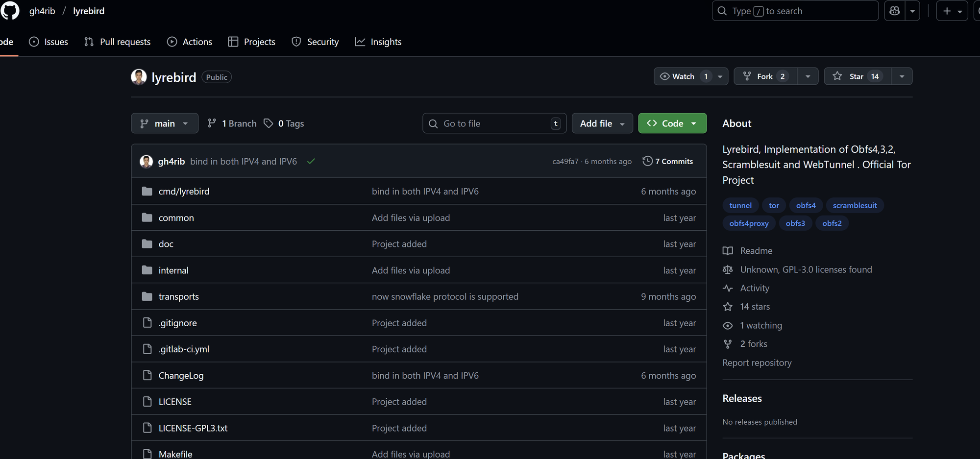Image resolution: width=980 pixels, height=459 pixels.
Task: Open the star lists dropdown arrow
Action: pos(902,76)
